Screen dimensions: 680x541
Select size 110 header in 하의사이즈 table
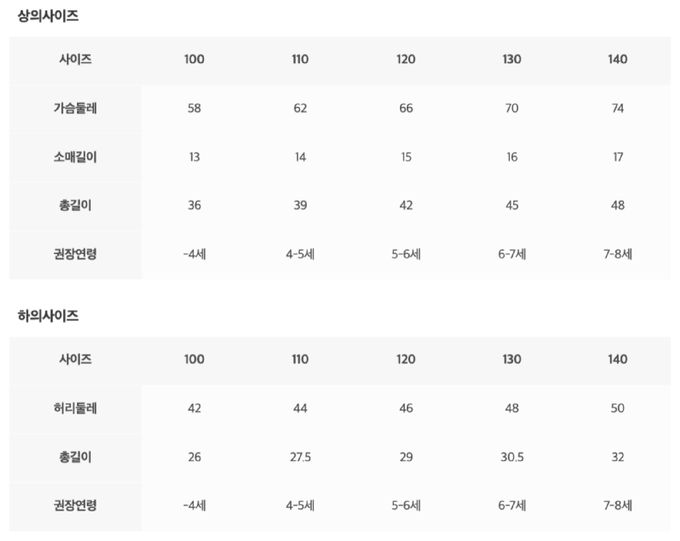coord(300,360)
